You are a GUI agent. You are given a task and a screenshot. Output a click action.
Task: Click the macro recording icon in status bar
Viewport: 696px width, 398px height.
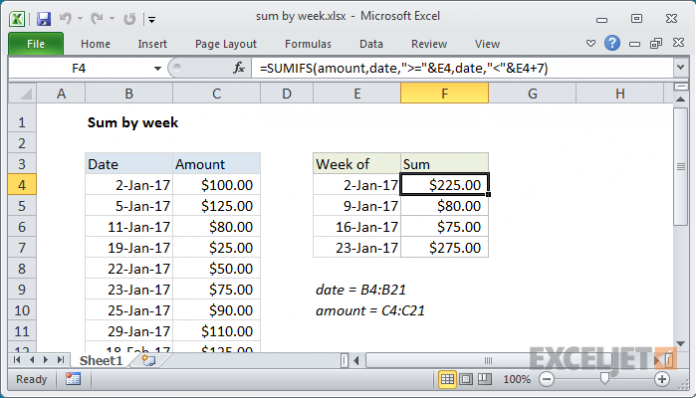click(x=73, y=379)
